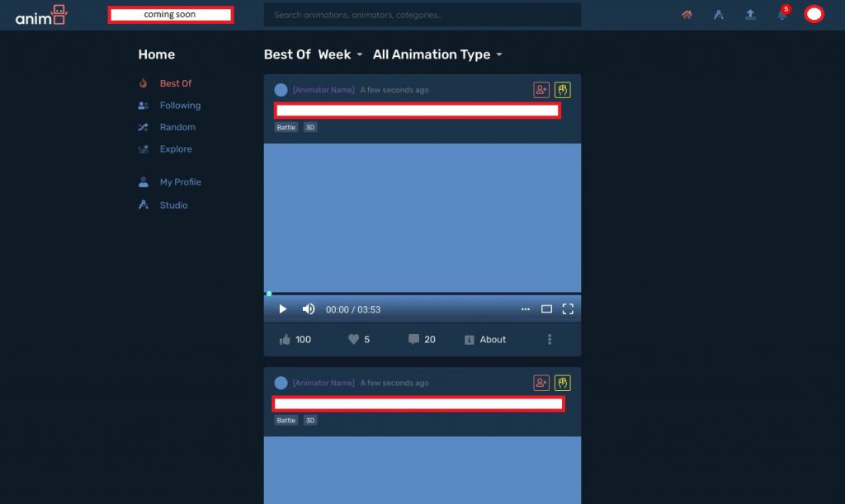Click the 00:00 / 03:53 time display
The image size is (845, 504).
click(353, 309)
